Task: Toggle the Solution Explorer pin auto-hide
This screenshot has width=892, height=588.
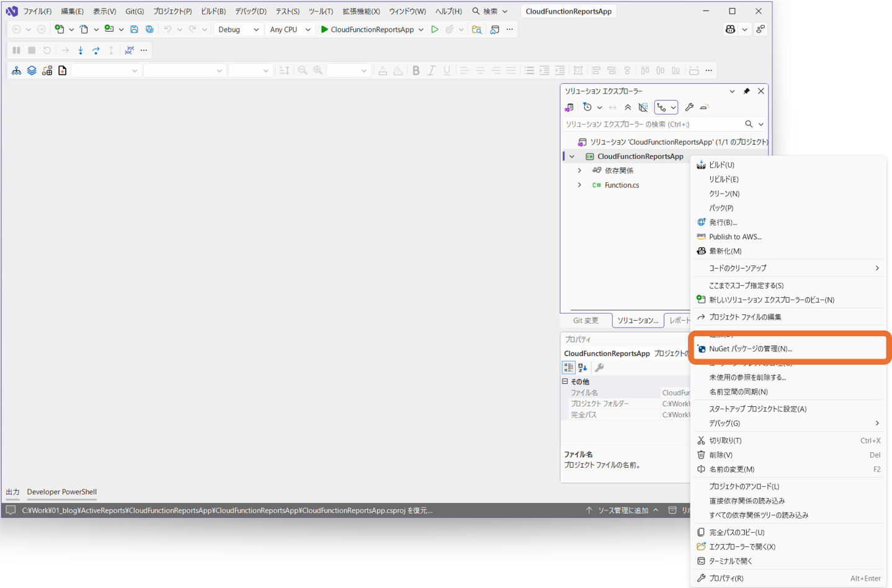Action: pos(746,91)
